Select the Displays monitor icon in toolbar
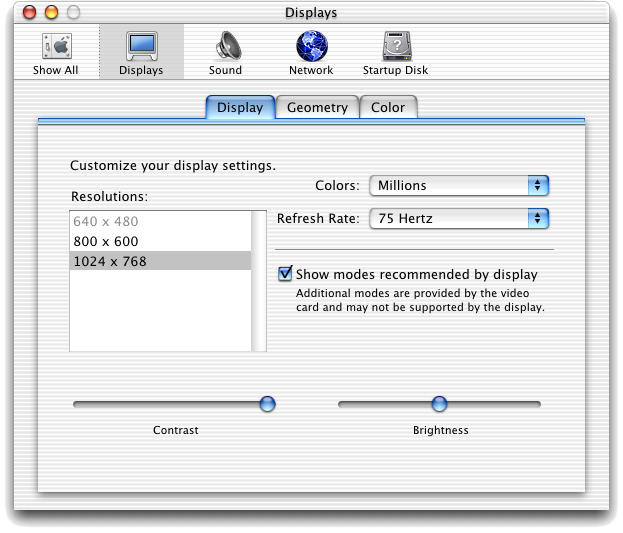 coord(142,47)
